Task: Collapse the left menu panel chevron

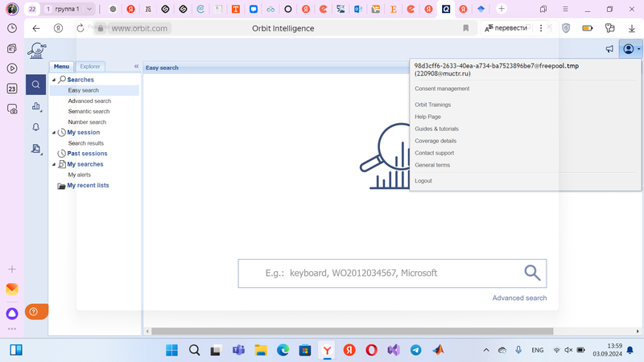Action: [x=136, y=66]
